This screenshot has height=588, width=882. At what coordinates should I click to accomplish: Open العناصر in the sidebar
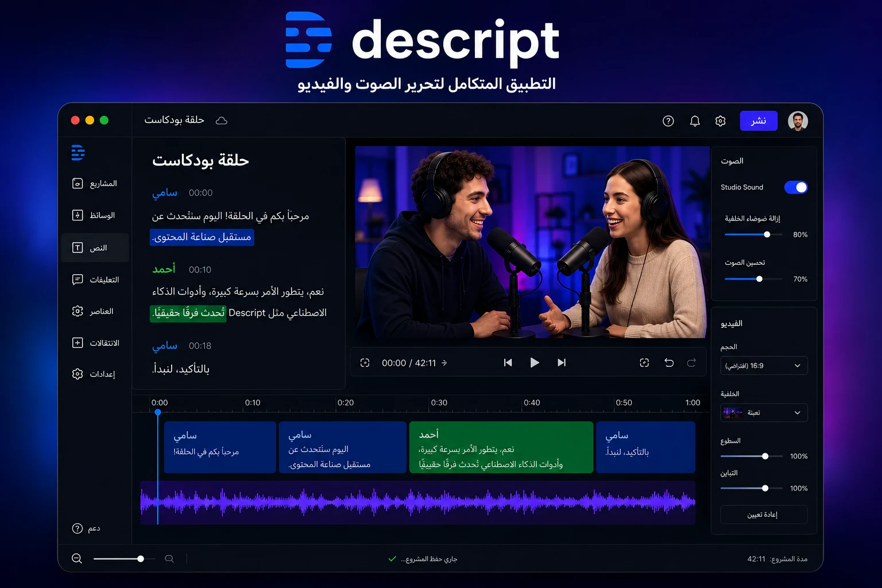(95, 311)
